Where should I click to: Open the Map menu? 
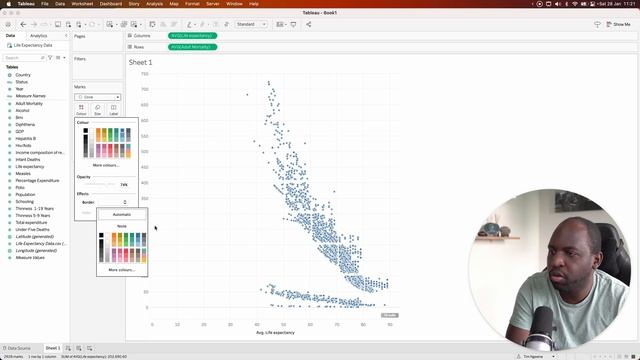[x=174, y=4]
